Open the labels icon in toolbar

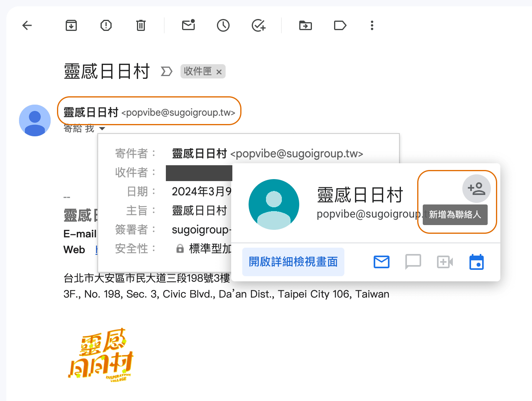coord(340,26)
